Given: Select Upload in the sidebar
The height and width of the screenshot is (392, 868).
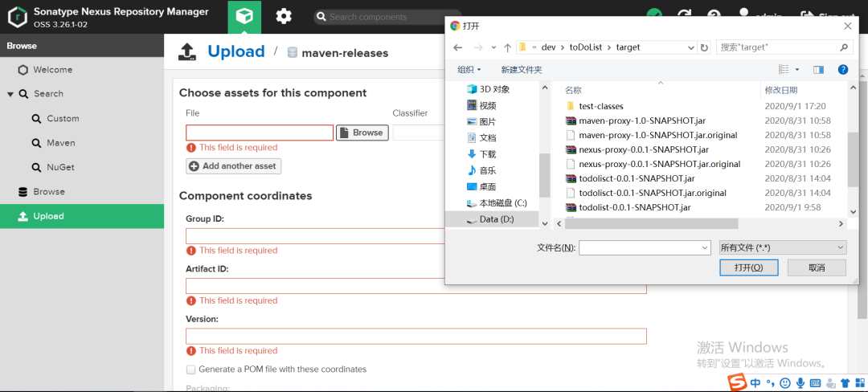Looking at the screenshot, I should coord(48,216).
